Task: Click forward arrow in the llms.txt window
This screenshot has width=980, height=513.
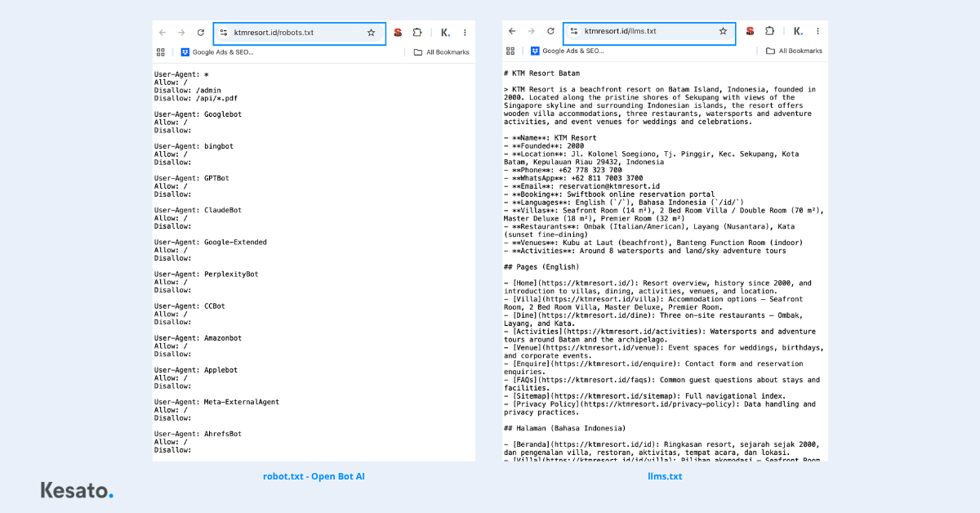Action: tap(531, 31)
